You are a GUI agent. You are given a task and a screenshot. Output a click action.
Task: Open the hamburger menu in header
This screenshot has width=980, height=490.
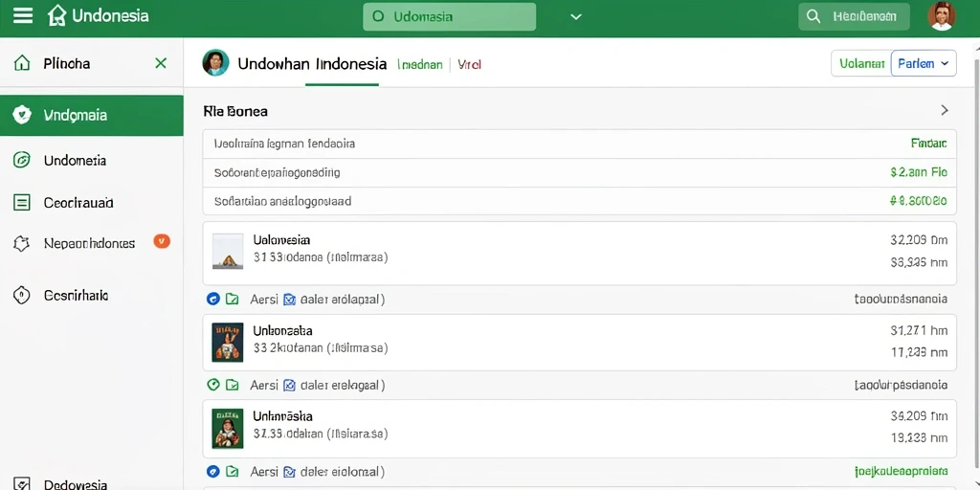coord(23,15)
